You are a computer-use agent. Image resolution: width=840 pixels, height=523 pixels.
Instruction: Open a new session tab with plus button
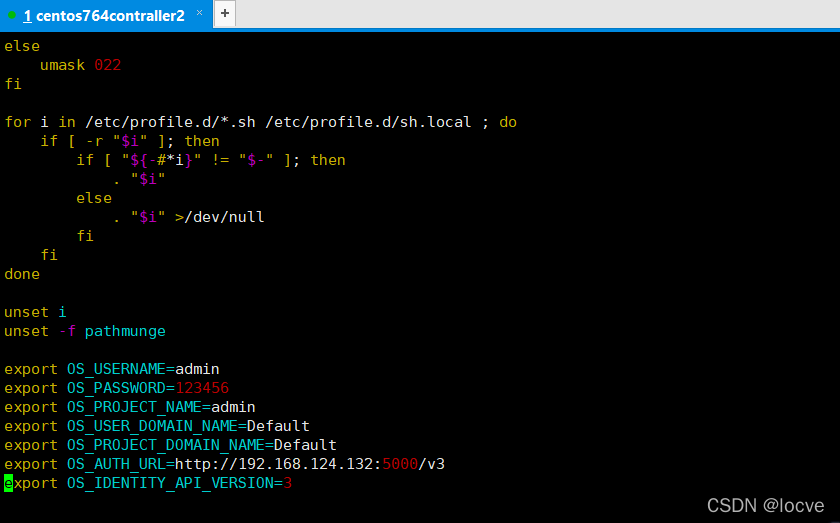(225, 13)
